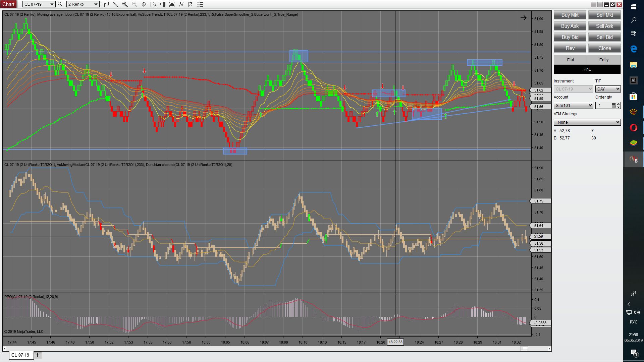Click the horizontal scrollbar thumb

click(x=524, y=349)
